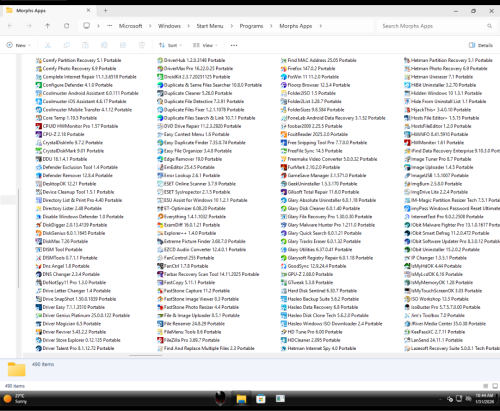The width and height of the screenshot is (500, 411).
Task: Click the FileZilla Pro icon
Action: pos(160,340)
